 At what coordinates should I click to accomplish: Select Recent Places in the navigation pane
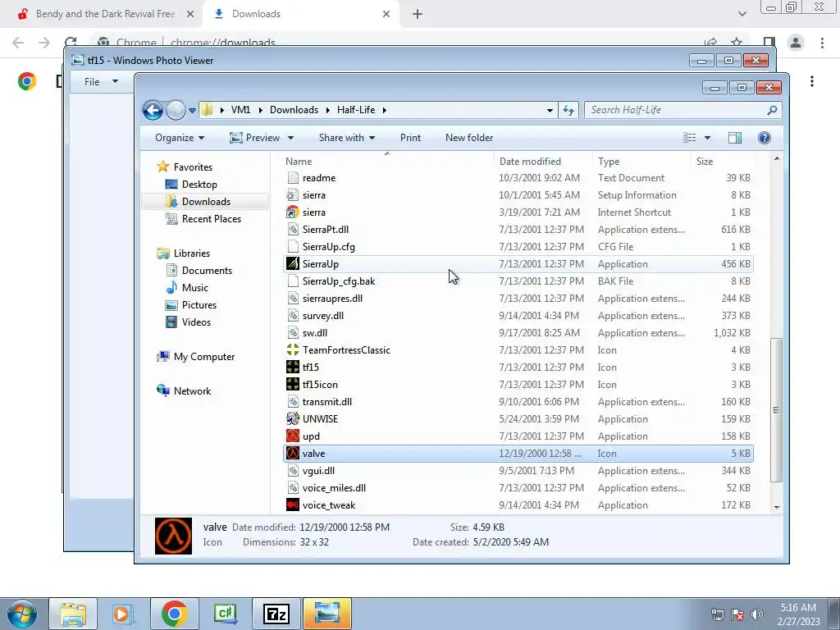point(203,218)
